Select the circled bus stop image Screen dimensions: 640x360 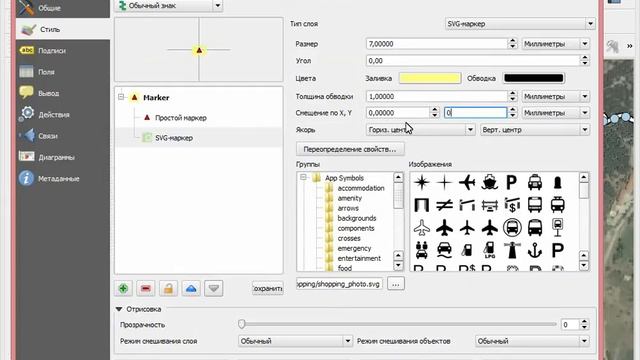(512, 227)
